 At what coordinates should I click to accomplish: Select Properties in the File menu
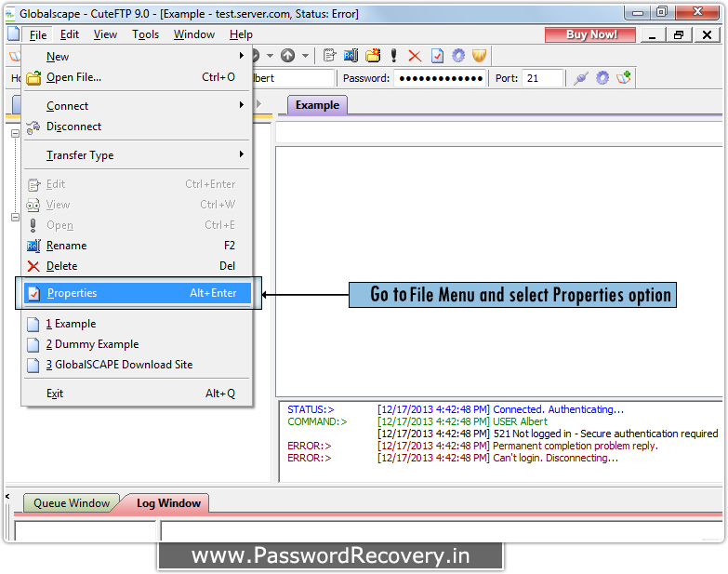click(138, 293)
